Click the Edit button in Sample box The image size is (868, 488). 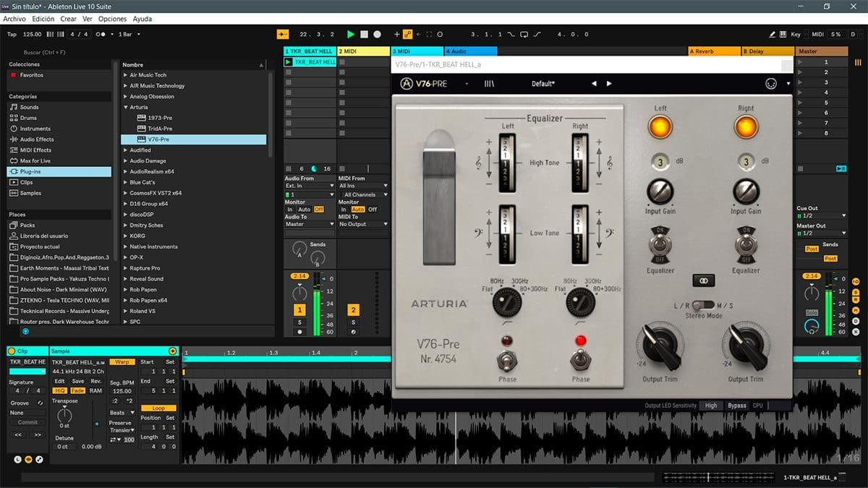[x=60, y=381]
